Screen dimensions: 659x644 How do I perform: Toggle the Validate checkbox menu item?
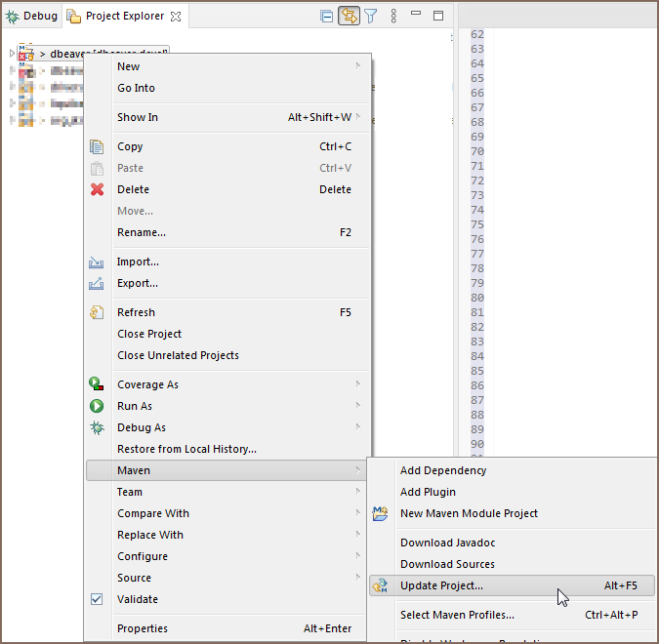click(97, 599)
